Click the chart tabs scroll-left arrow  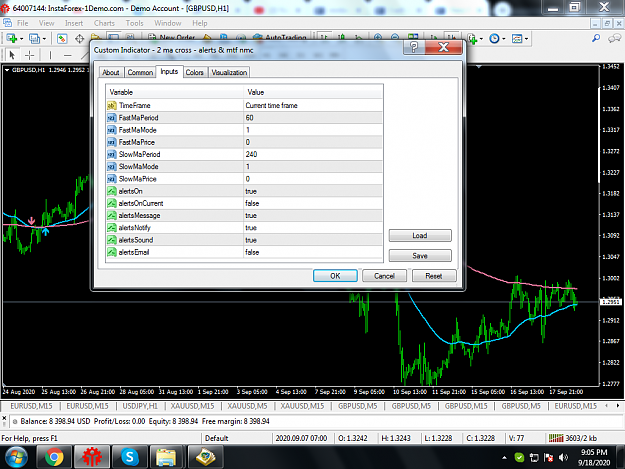pyautogui.click(x=607, y=406)
